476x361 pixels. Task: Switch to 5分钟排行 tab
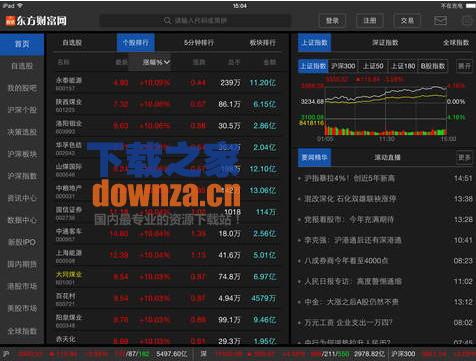199,43
